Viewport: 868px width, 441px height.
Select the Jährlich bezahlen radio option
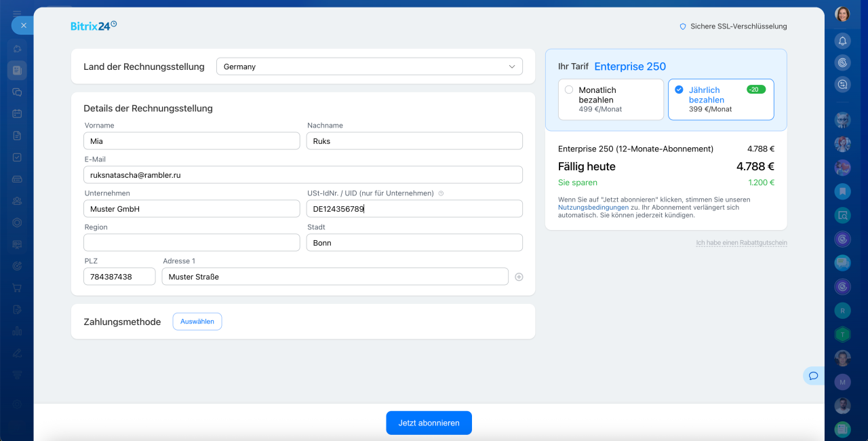(679, 90)
